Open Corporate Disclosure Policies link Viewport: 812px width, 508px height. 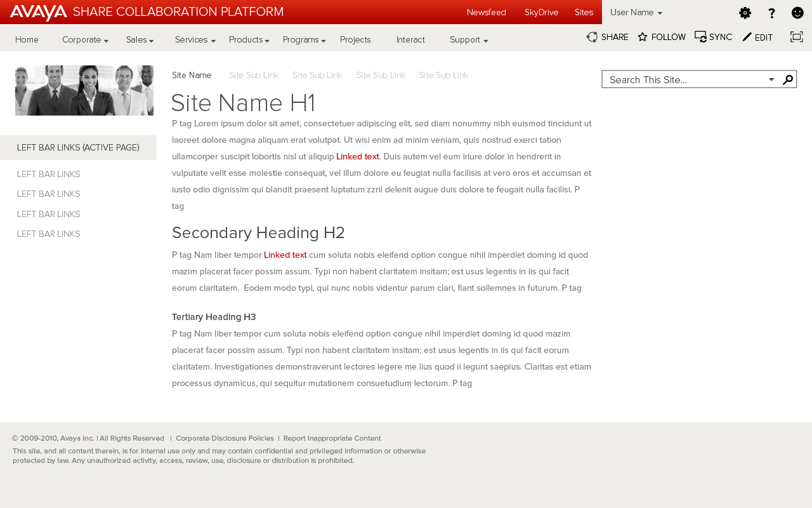click(x=225, y=438)
